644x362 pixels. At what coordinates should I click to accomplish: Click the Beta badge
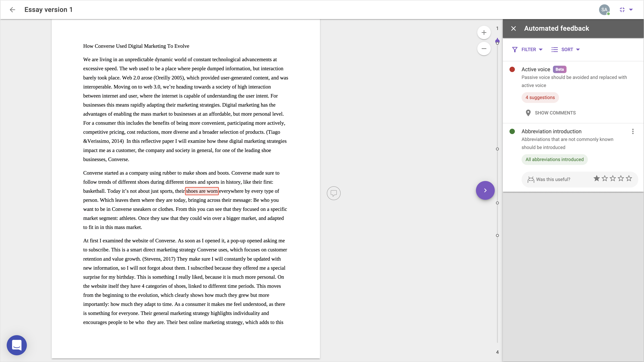tap(559, 69)
